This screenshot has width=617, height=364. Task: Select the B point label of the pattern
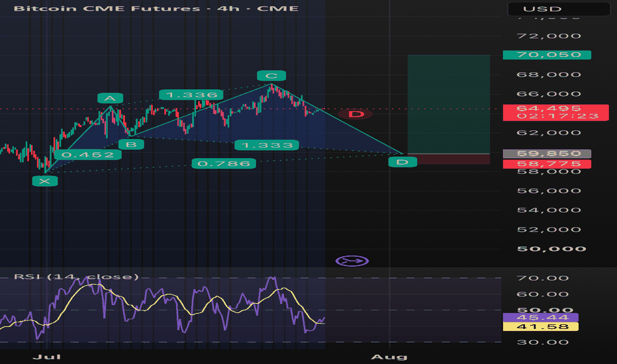[x=131, y=144]
